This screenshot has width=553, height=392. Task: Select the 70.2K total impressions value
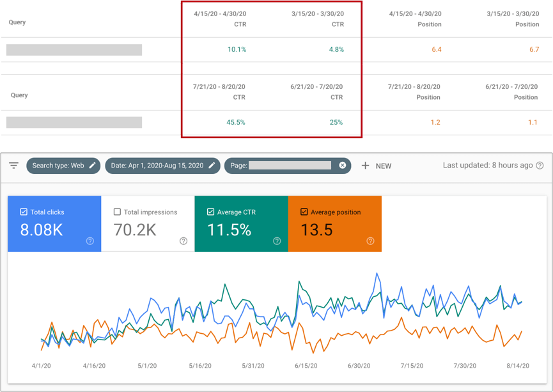135,230
